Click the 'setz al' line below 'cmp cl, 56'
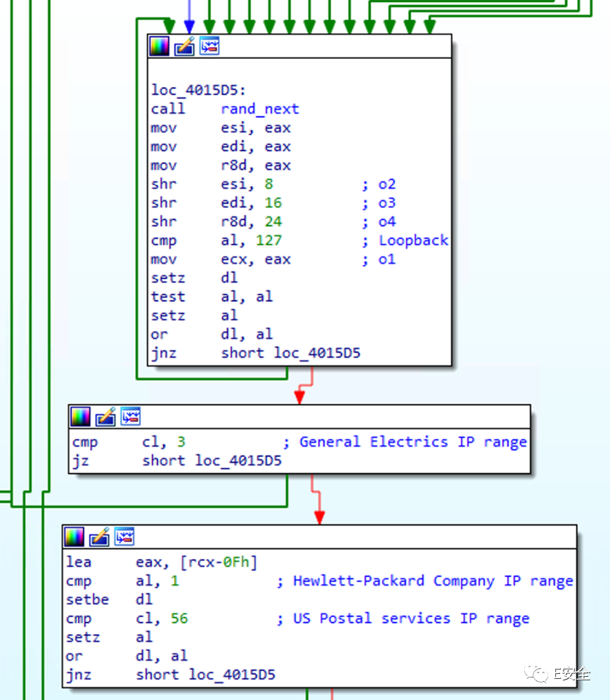The width and height of the screenshot is (610, 700). [x=110, y=637]
